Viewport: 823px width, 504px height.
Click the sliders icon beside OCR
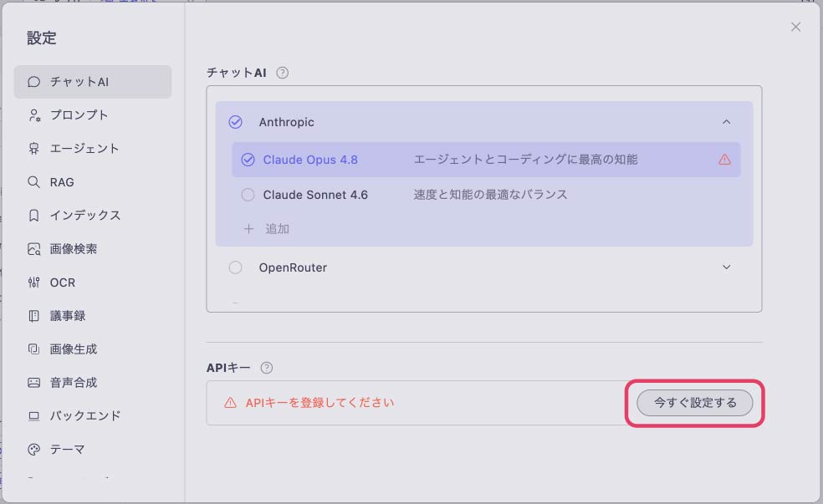pos(34,283)
